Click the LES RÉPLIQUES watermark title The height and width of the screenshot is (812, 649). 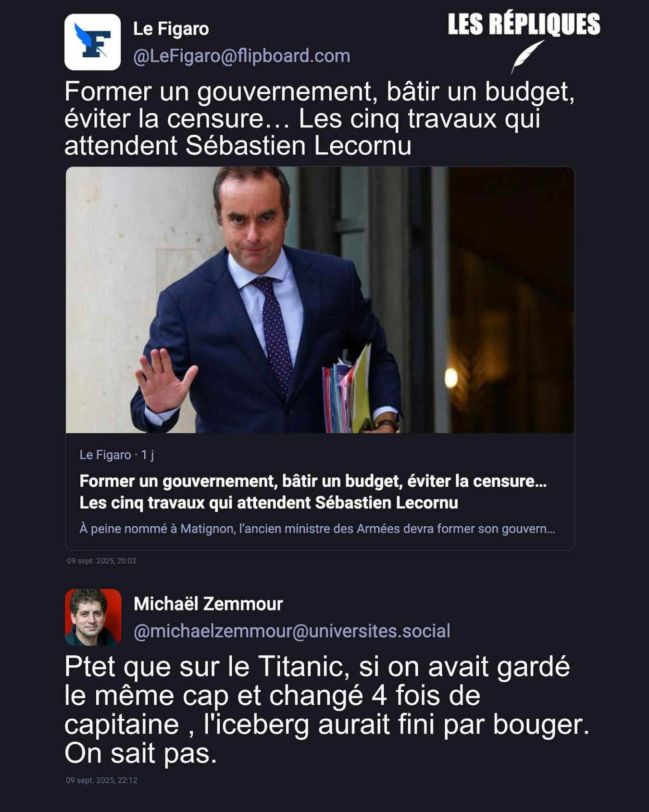click(524, 24)
